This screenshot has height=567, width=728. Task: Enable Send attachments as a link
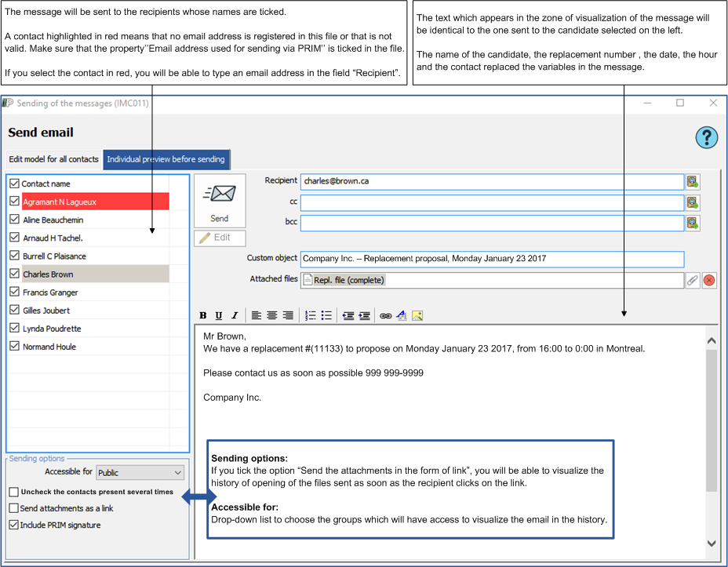(x=14, y=508)
